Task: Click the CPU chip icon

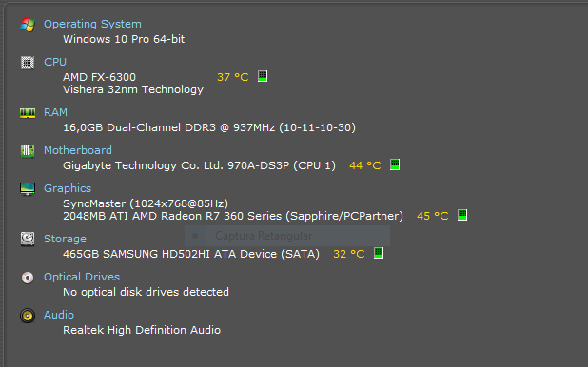Action: coord(28,63)
